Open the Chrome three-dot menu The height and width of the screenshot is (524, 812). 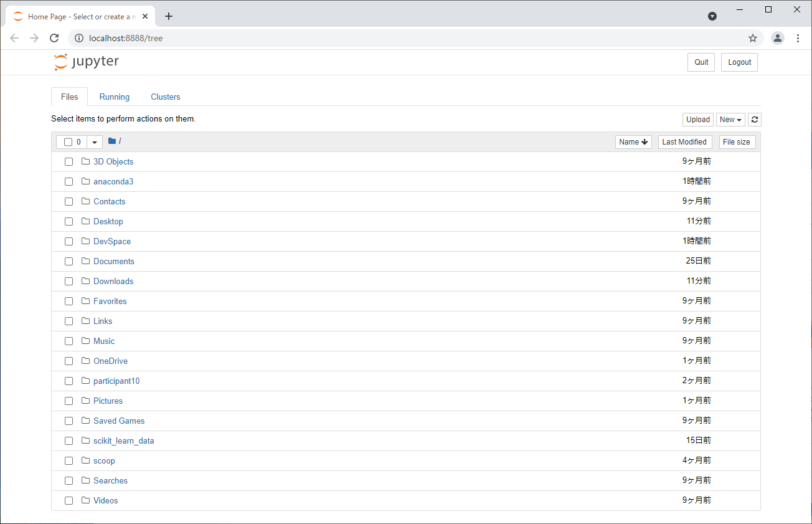(798, 38)
